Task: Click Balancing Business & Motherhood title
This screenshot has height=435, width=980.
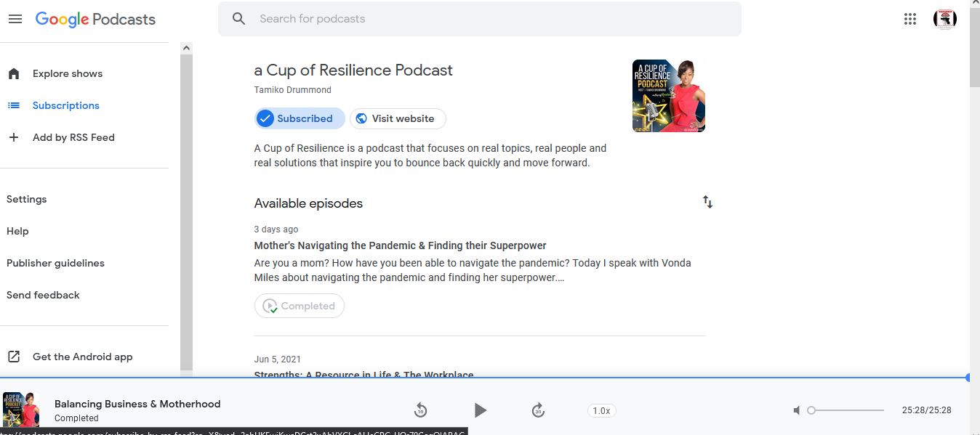Action: pyautogui.click(x=137, y=404)
